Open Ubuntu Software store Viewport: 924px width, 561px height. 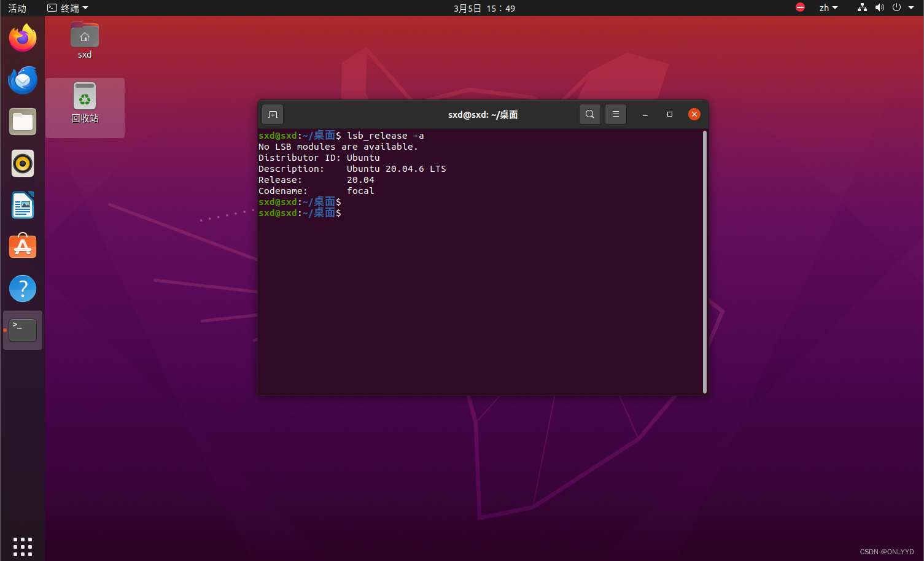23,247
